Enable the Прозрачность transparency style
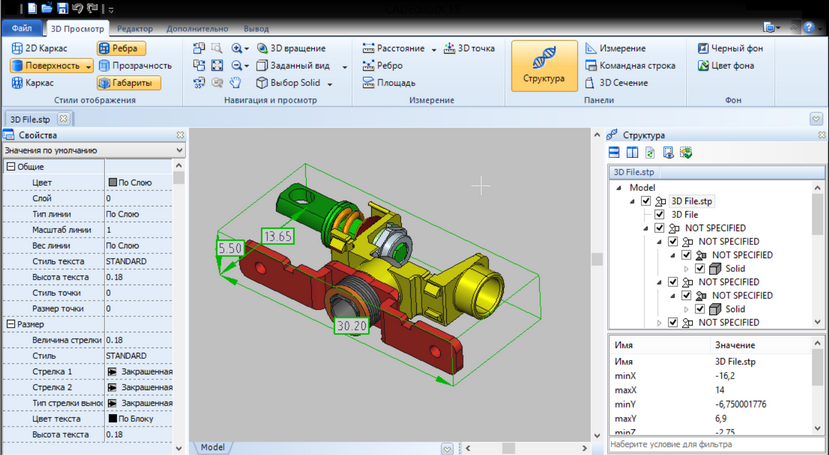The height and width of the screenshot is (455, 830). [134, 65]
